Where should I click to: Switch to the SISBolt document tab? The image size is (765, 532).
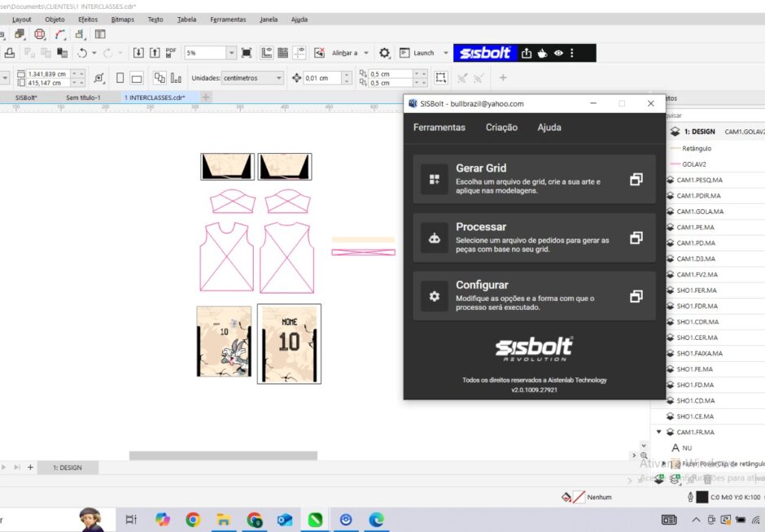(x=26, y=98)
